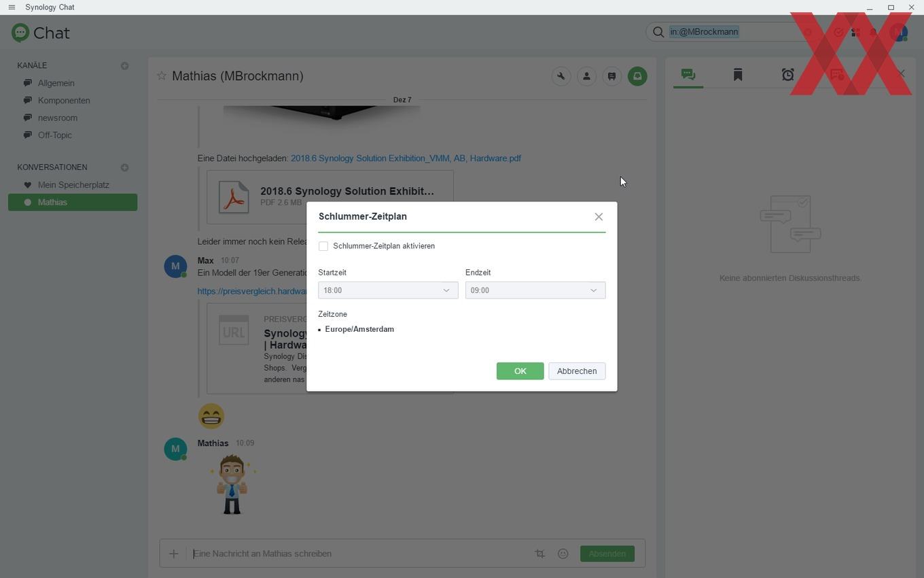The height and width of the screenshot is (578, 924).
Task: Enable the Schlummer-Zeitplan aktivieren checkbox
Action: click(x=323, y=246)
